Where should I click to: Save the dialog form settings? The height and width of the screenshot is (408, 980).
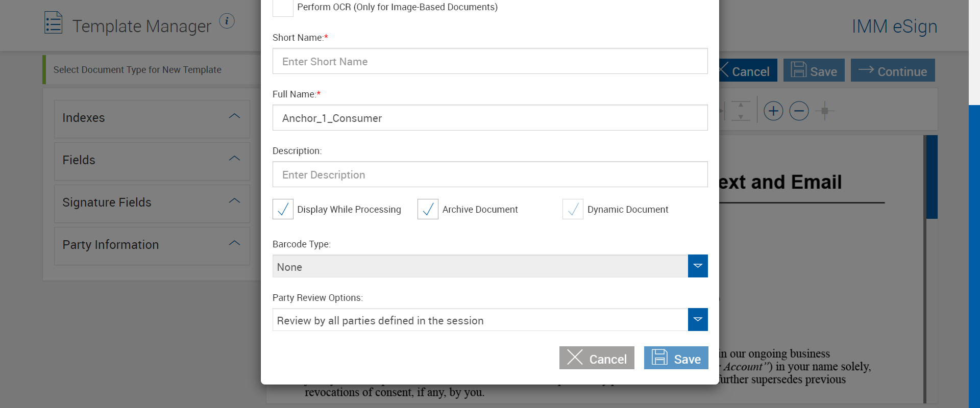point(676,358)
